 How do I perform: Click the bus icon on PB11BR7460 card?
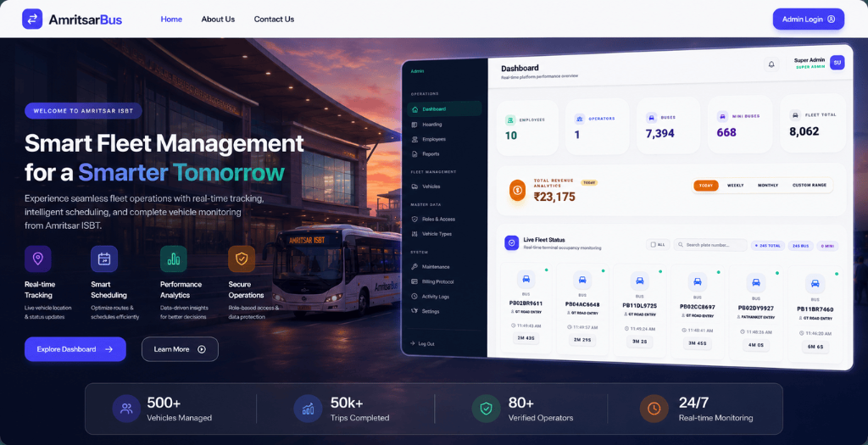click(x=815, y=284)
